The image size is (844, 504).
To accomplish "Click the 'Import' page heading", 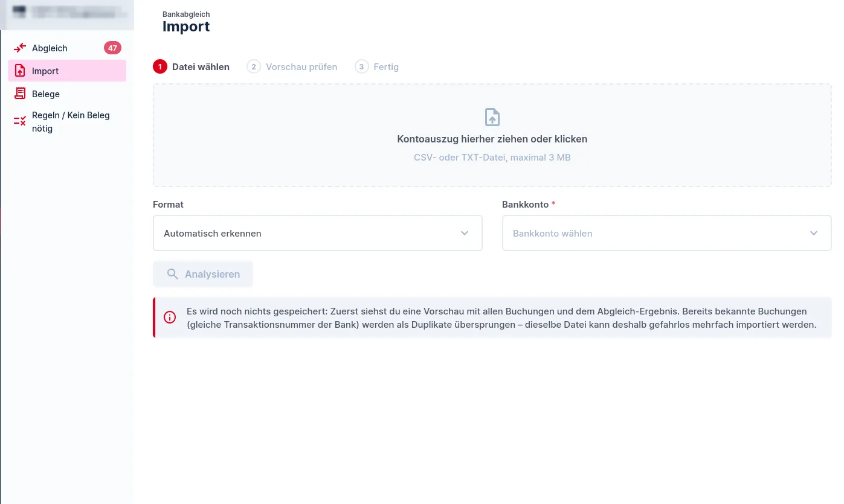I will pos(186,27).
